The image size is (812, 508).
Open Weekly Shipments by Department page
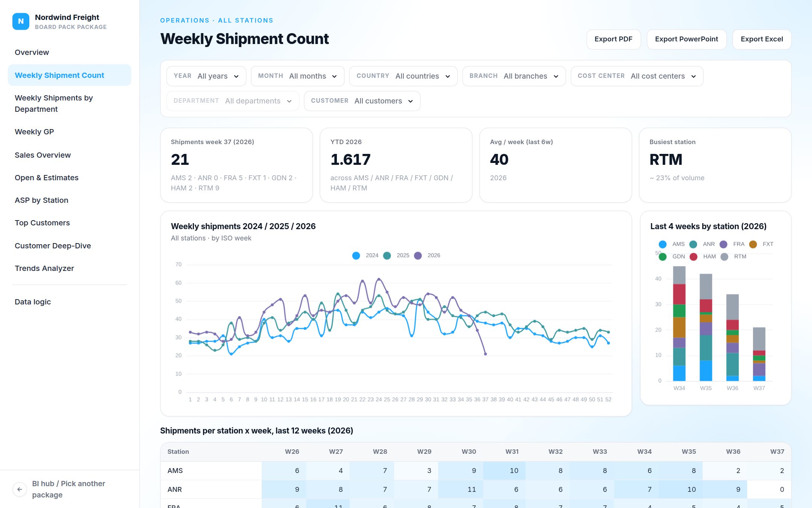70,103
